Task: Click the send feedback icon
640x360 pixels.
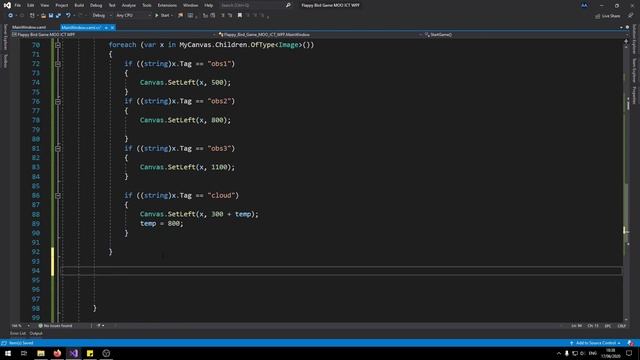Action: pyautogui.click(x=630, y=16)
